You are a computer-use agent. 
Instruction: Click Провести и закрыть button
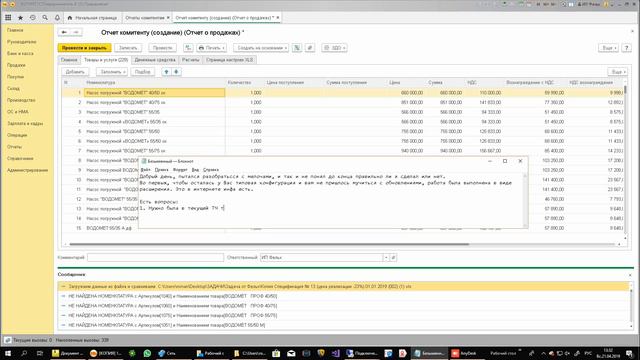pos(84,48)
